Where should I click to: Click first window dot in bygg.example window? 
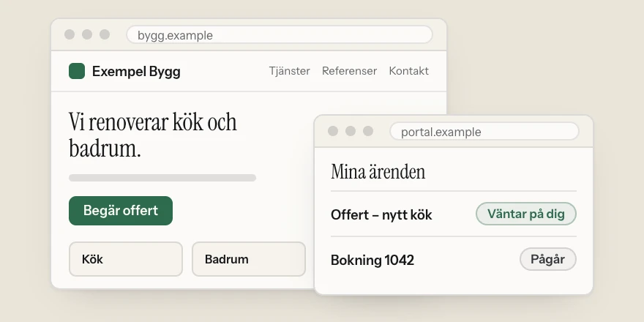70,34
